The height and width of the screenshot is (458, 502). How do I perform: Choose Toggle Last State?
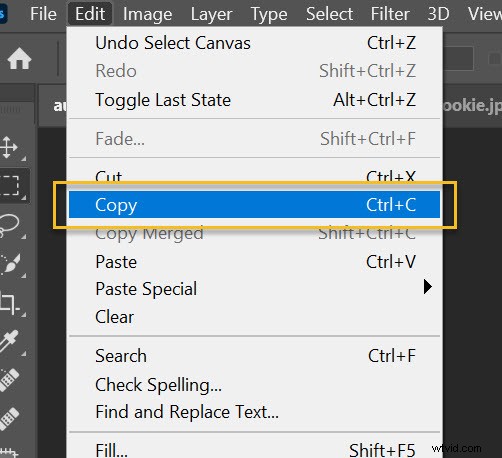(x=255, y=100)
